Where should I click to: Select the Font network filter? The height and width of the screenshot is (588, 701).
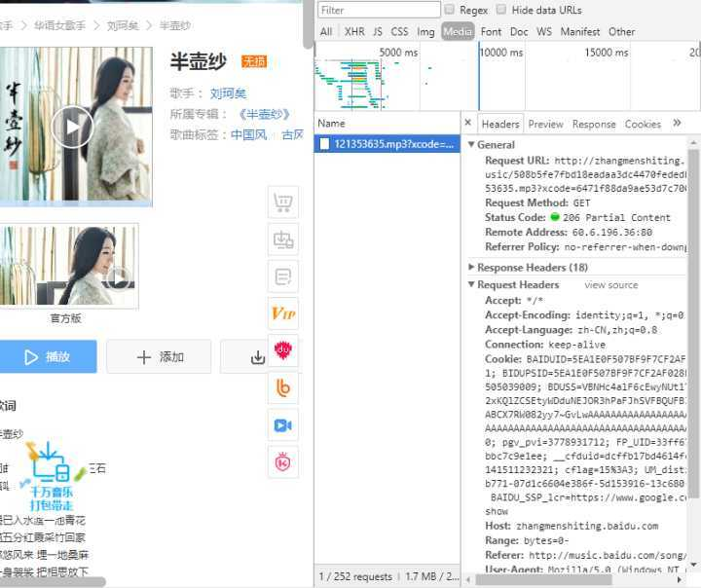click(x=491, y=32)
